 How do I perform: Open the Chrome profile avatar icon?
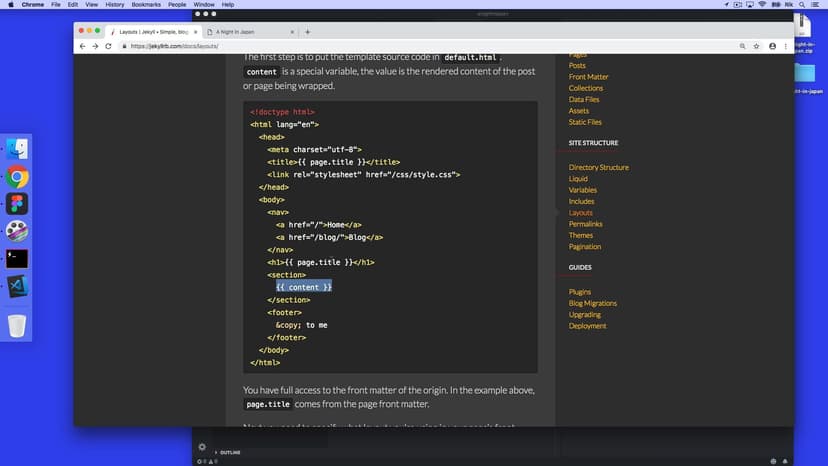pyautogui.click(x=773, y=46)
